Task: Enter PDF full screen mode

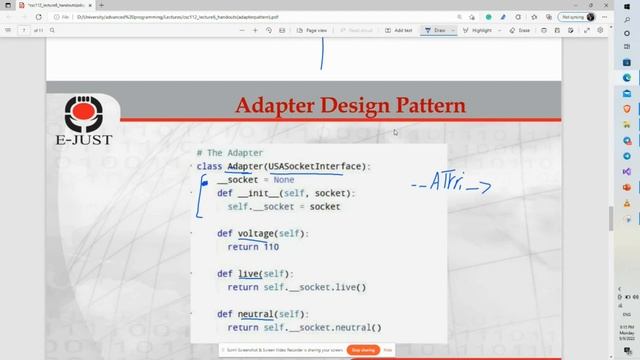Action: [x=587, y=30]
